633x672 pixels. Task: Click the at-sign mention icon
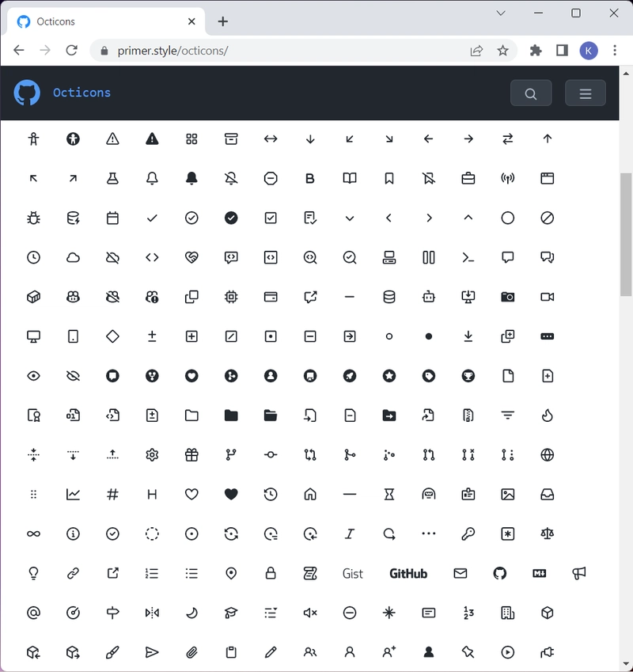[x=33, y=613]
